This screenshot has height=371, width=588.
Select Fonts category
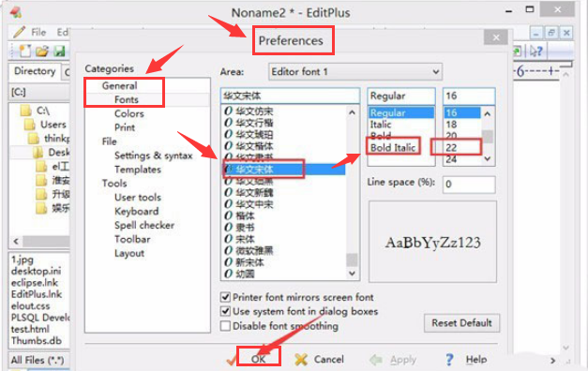[x=127, y=99]
